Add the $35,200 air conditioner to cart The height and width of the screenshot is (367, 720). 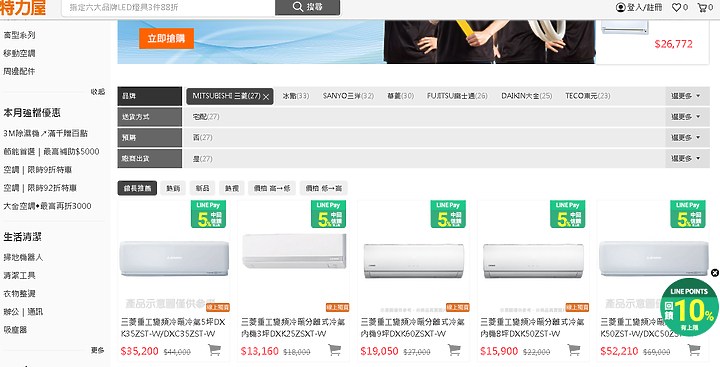click(x=214, y=350)
